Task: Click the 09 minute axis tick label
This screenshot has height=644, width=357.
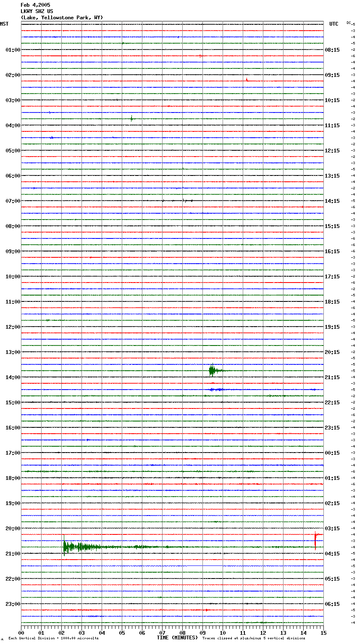Action: coord(203,633)
